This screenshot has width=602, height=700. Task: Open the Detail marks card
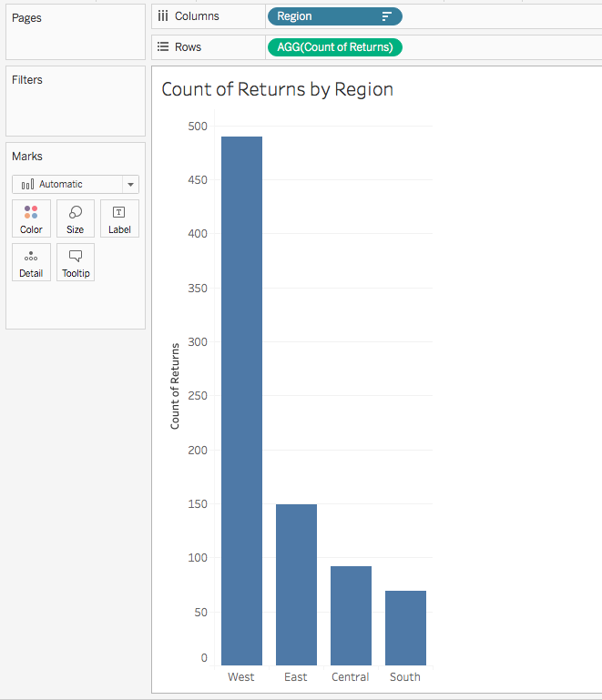[31, 262]
